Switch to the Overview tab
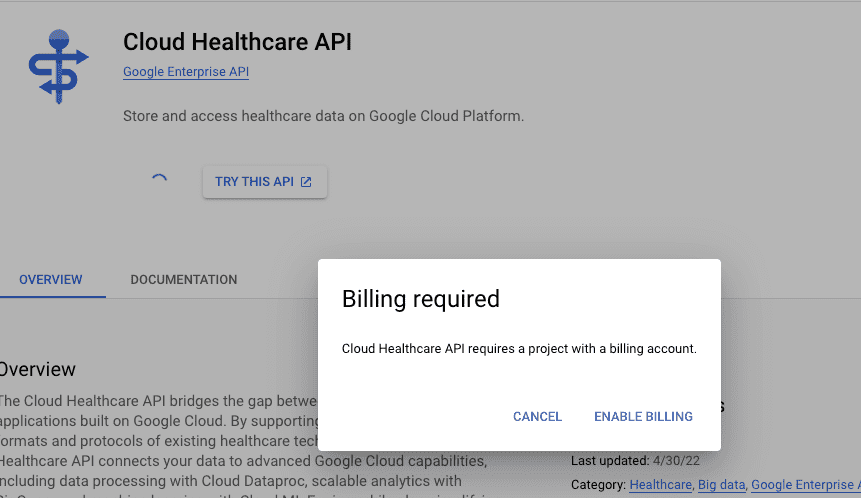 51,280
